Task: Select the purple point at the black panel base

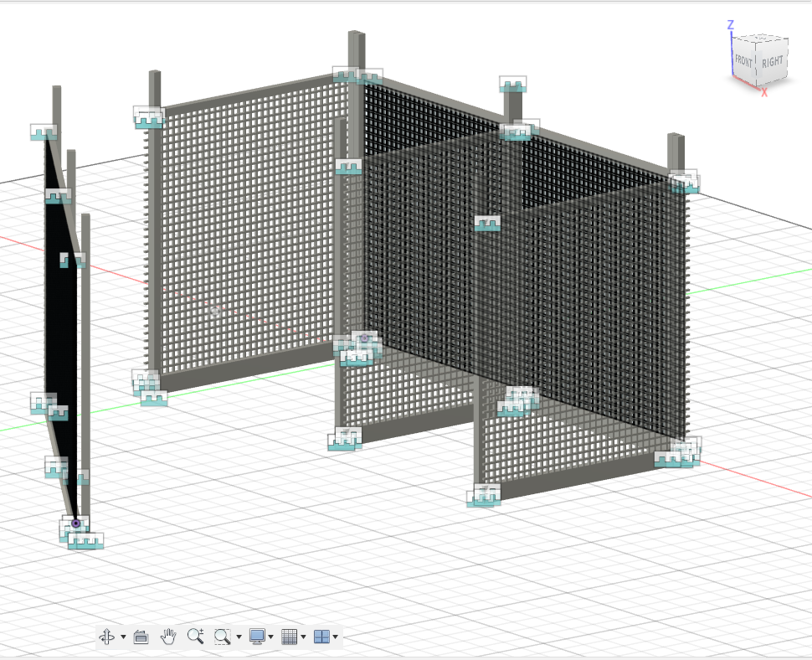Action: tap(76, 523)
